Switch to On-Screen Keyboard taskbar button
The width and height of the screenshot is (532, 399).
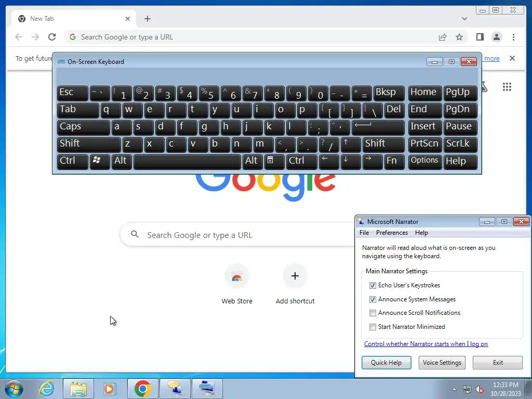207,389
